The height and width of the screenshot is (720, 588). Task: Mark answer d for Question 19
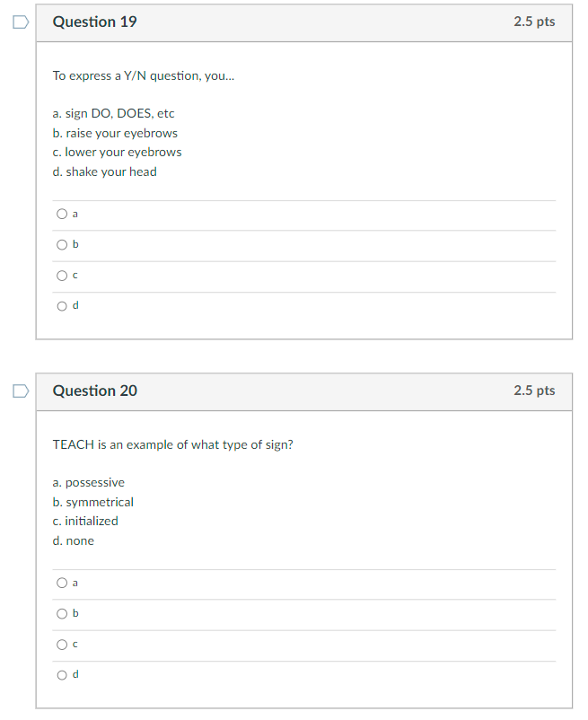click(62, 306)
